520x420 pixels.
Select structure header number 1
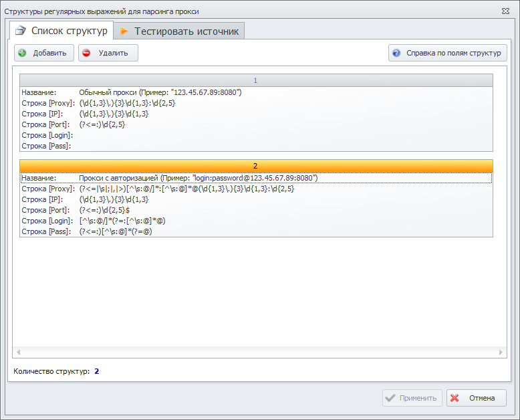coord(256,80)
